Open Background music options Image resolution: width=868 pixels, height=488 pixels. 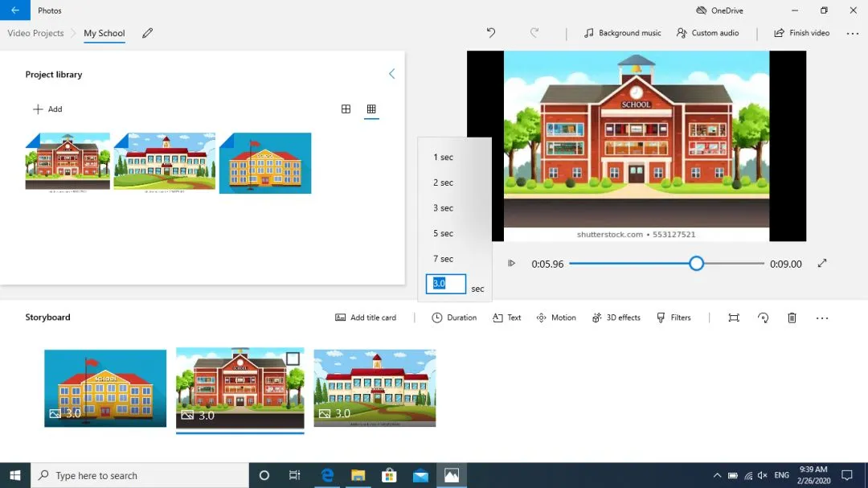[x=622, y=33]
